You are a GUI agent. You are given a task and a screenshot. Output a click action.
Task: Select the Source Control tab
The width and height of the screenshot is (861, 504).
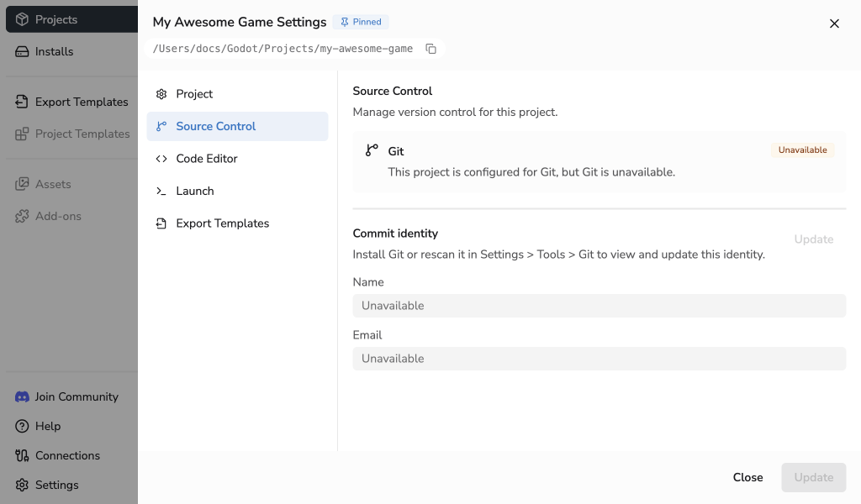point(237,126)
